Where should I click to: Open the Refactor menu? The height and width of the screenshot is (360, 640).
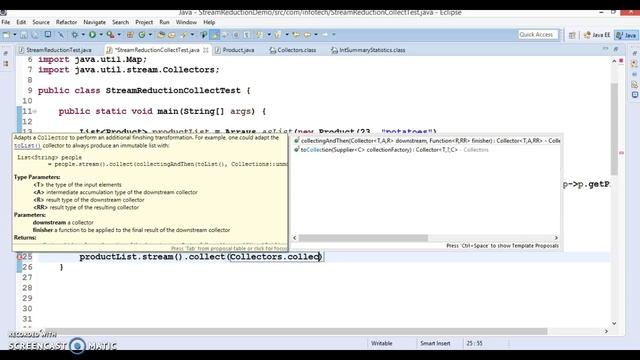(x=67, y=22)
